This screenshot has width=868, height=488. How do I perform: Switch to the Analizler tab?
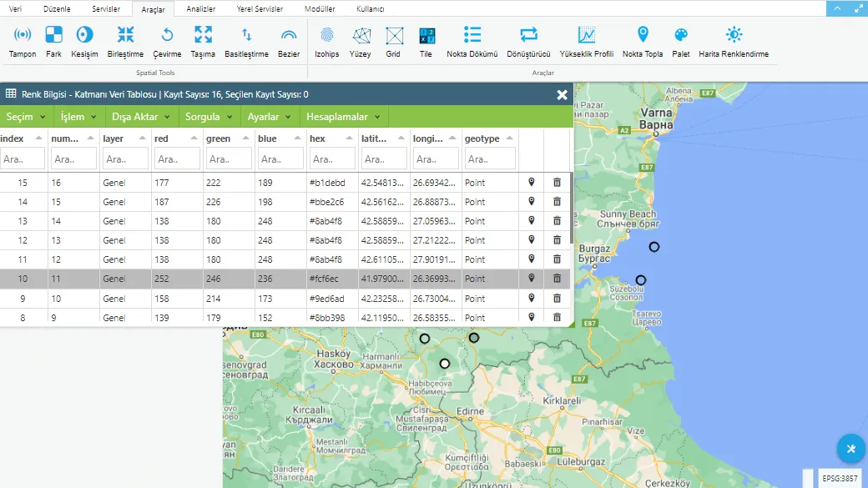coord(201,9)
